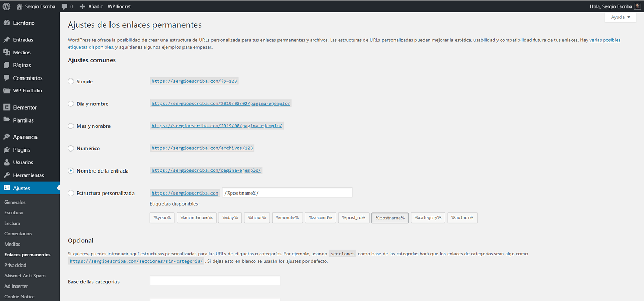Click the Herramientas wrench icon
Screen dimensions: 644x301
(6, 175)
